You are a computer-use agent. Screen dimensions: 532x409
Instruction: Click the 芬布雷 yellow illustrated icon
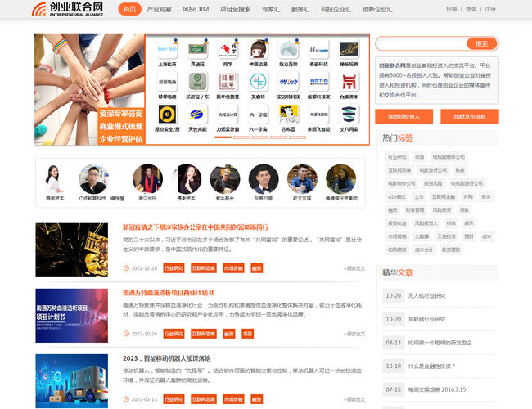(287, 115)
